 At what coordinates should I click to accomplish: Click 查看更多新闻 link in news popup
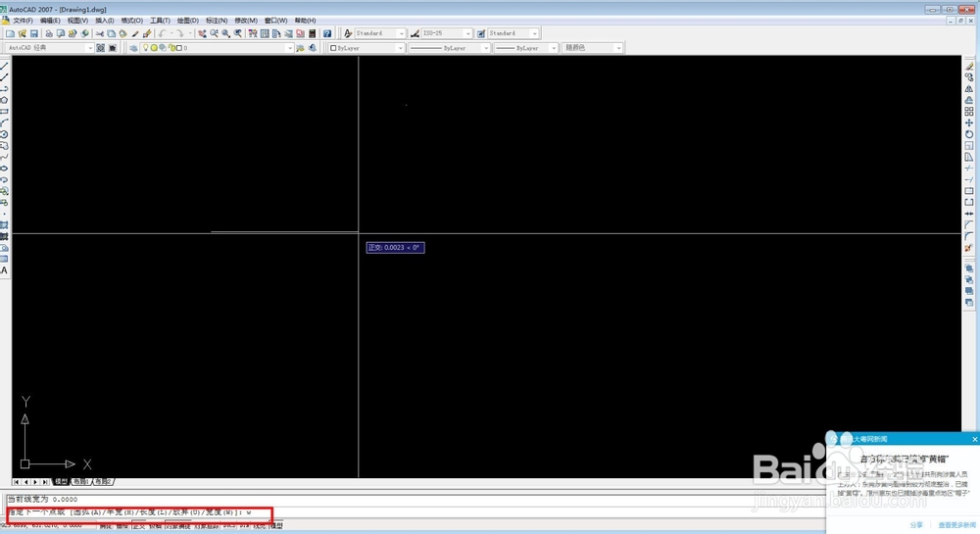[956, 525]
